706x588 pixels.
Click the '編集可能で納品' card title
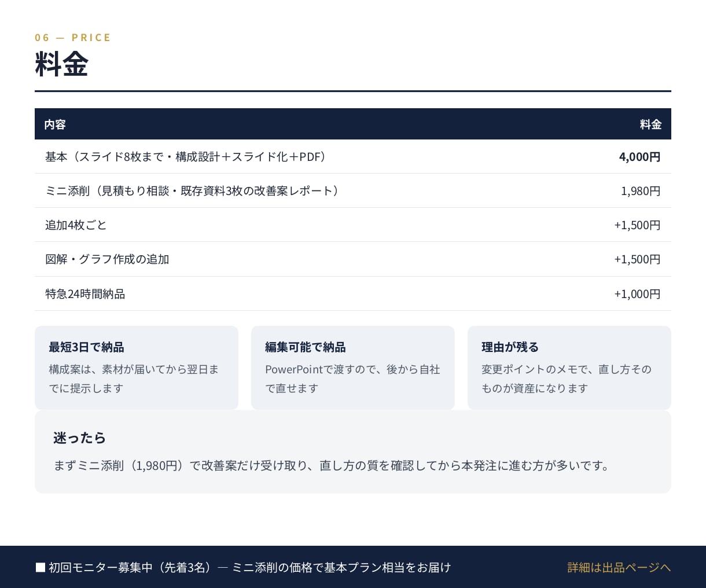(305, 347)
